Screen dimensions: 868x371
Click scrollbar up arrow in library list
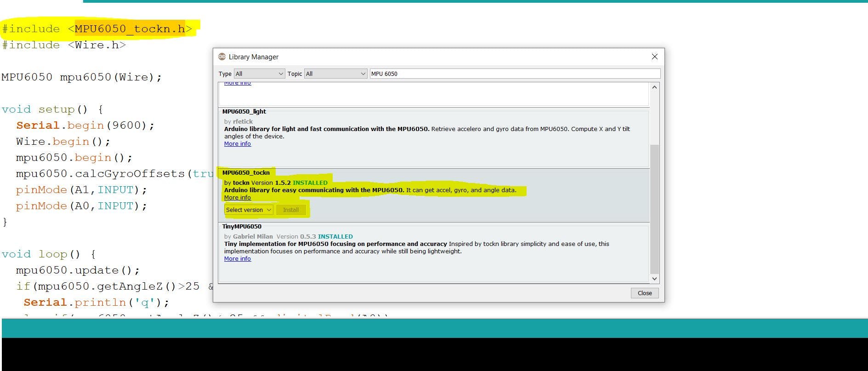(x=655, y=87)
